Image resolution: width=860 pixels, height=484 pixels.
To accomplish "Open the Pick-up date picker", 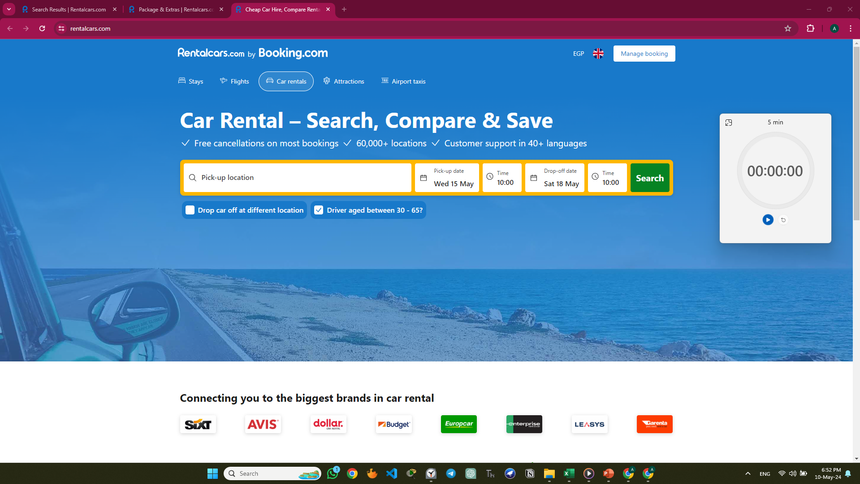I will click(447, 178).
